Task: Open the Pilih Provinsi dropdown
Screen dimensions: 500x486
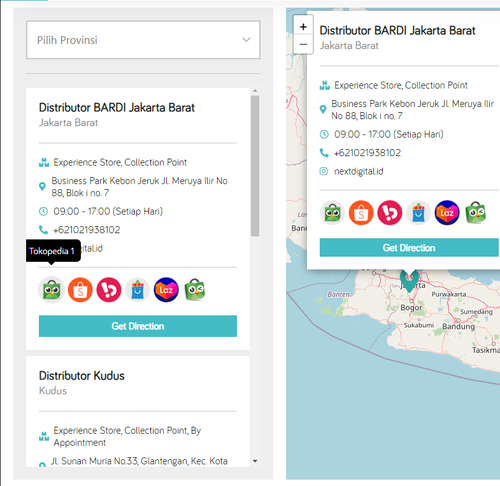Action: pos(143,40)
